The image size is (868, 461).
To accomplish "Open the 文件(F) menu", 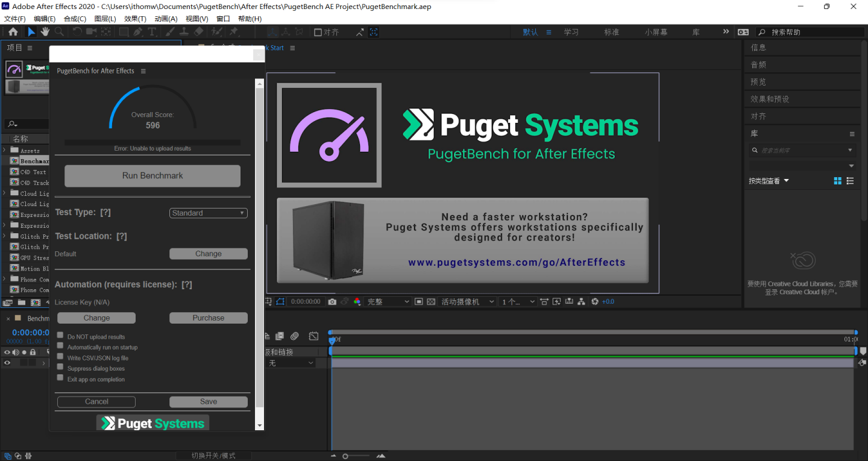I will pos(14,19).
